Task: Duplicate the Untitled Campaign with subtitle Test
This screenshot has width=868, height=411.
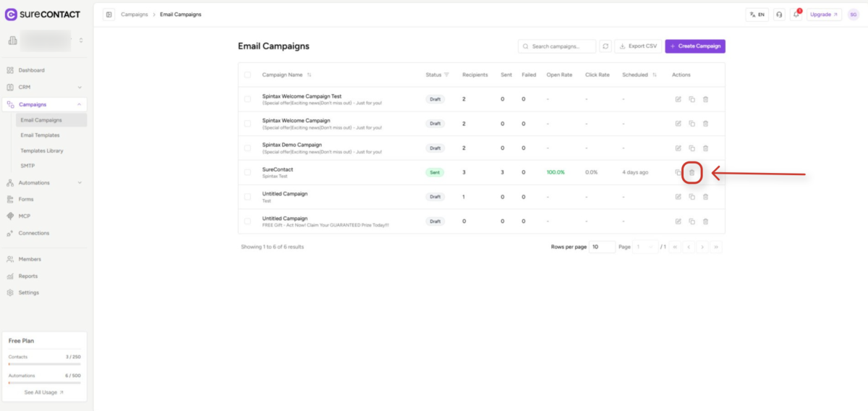Action: point(692,197)
